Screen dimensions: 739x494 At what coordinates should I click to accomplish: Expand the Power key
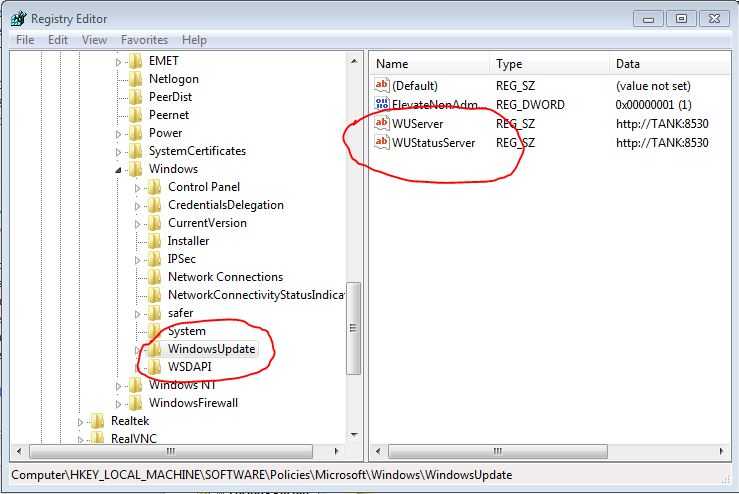click(x=118, y=134)
